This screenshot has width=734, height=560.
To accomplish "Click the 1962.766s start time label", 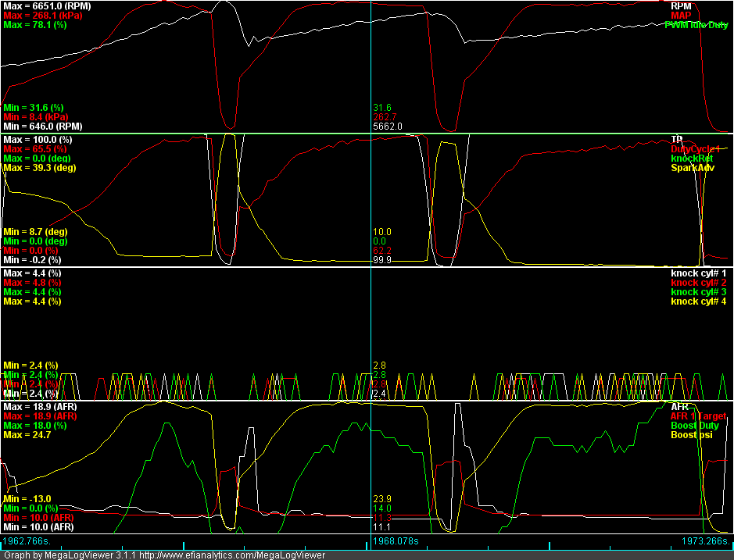I will click(x=27, y=540).
